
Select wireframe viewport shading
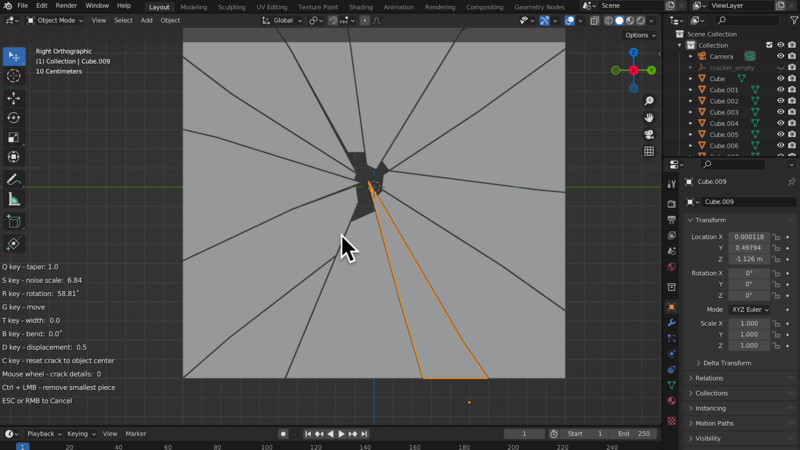(609, 21)
